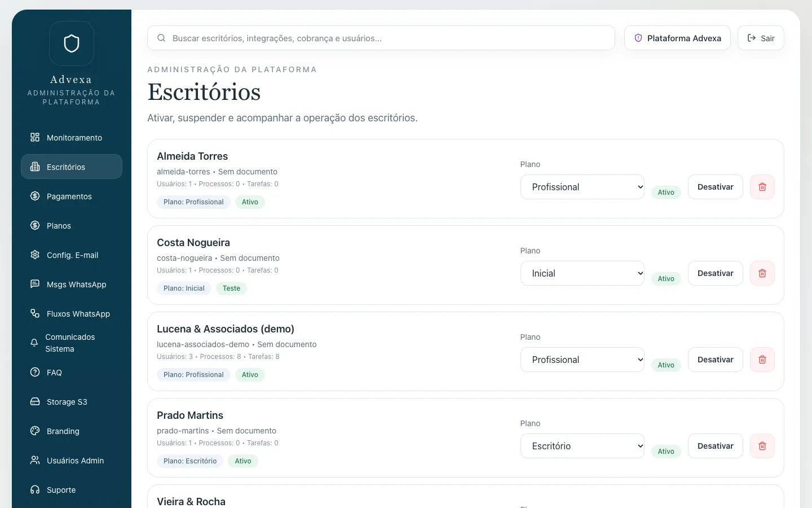The image size is (812, 508).
Task: Click the Config. E-mail gear icon
Action: pyautogui.click(x=35, y=255)
